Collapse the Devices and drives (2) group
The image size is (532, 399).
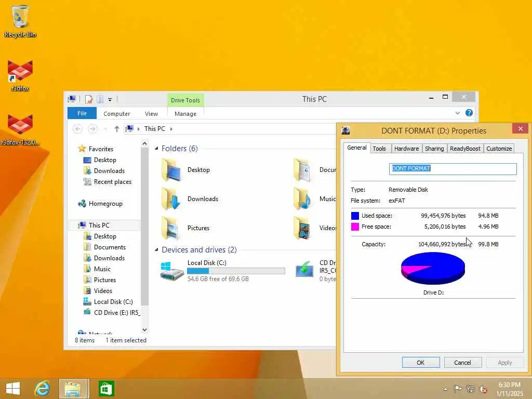coord(156,250)
